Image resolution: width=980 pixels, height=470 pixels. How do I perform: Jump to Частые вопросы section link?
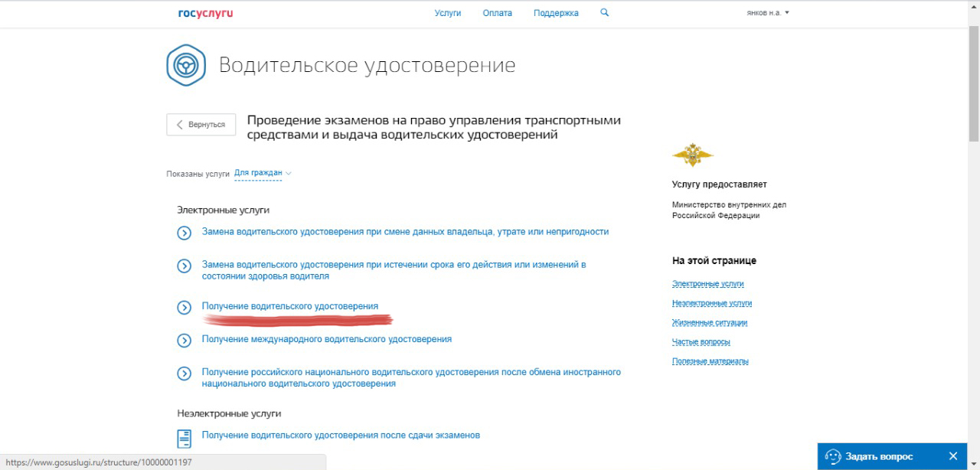(701, 342)
